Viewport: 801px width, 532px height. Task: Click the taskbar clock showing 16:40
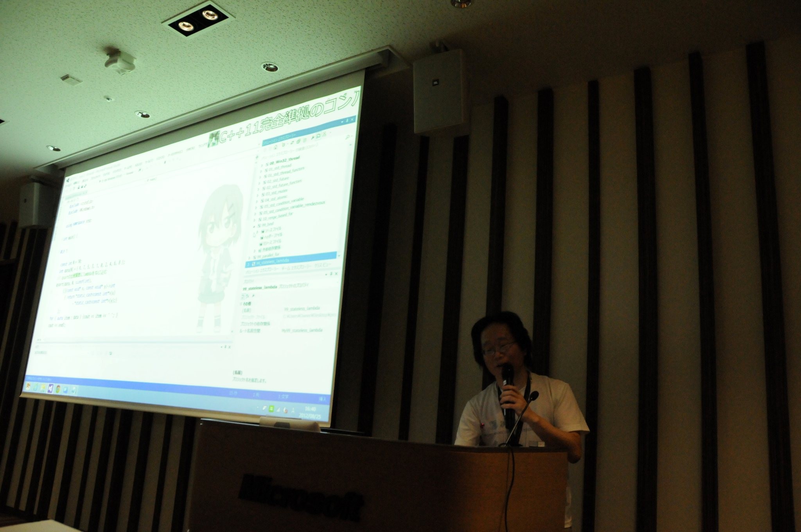(310, 409)
